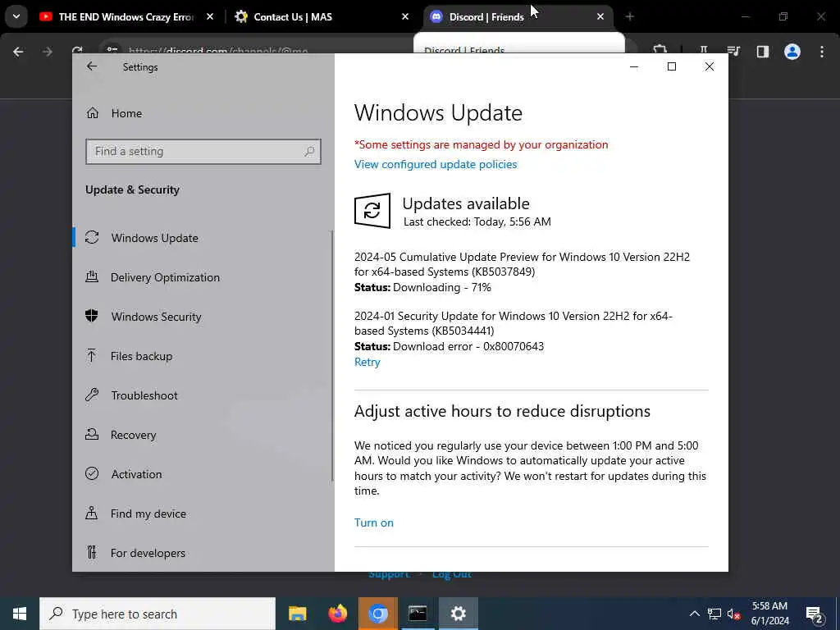The image size is (840, 630).
Task: Retry the failed KB5034441 download
Action: click(x=367, y=362)
